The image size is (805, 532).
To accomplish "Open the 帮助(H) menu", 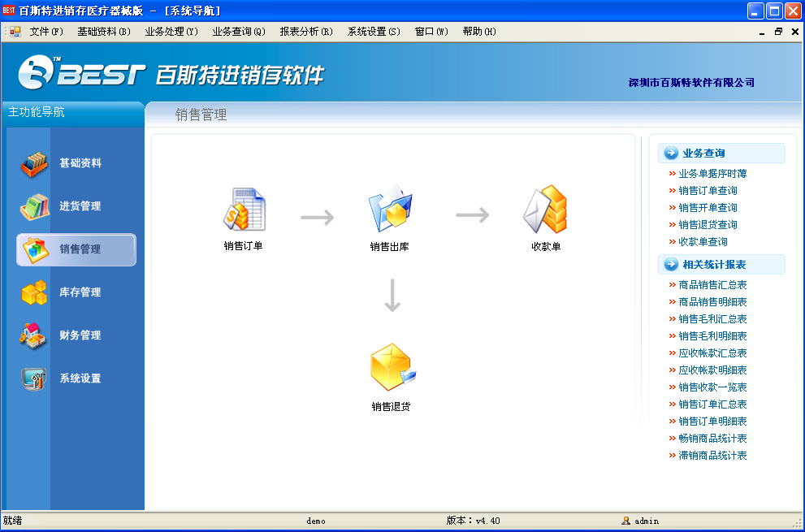I will click(x=479, y=32).
